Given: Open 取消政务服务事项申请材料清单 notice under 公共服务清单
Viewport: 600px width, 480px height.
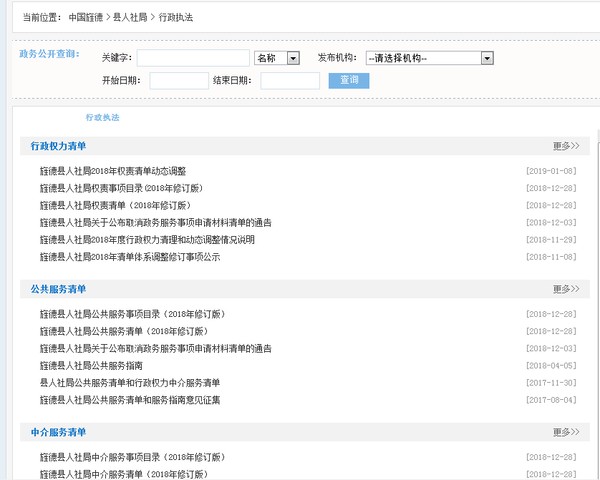Looking at the screenshot, I should (x=156, y=349).
